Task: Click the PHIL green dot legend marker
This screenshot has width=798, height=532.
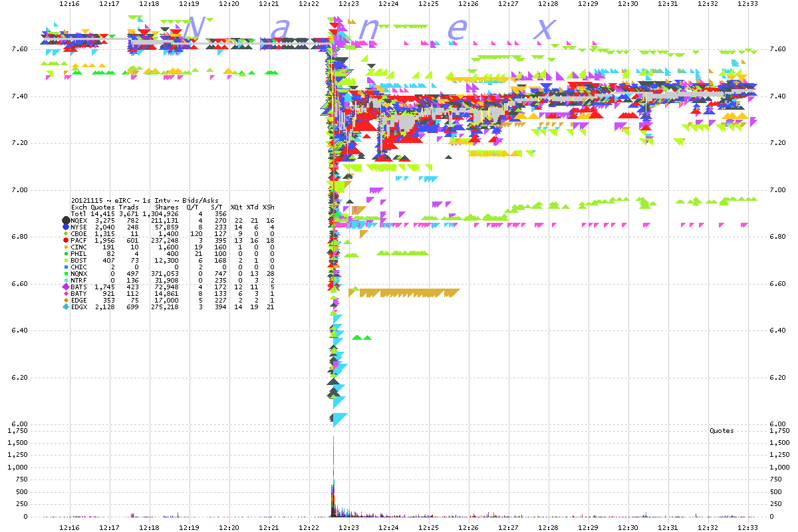Action: [66, 253]
